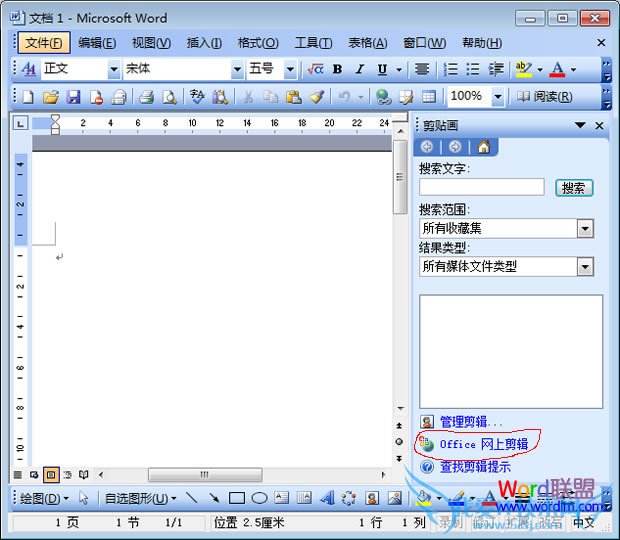The image size is (620, 540).
Task: Click the Home icon in the clip art pane
Action: point(484,147)
